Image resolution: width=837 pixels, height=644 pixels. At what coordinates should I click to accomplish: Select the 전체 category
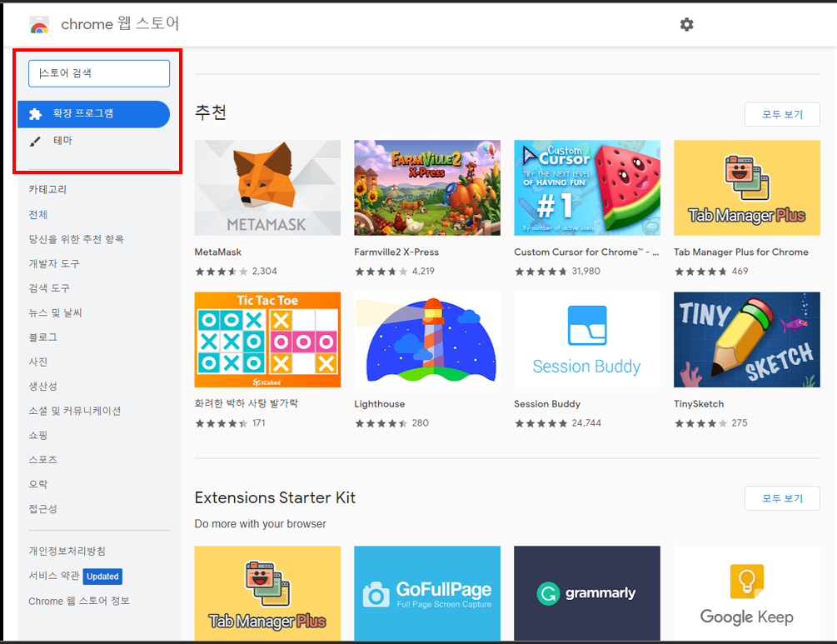tap(38, 215)
